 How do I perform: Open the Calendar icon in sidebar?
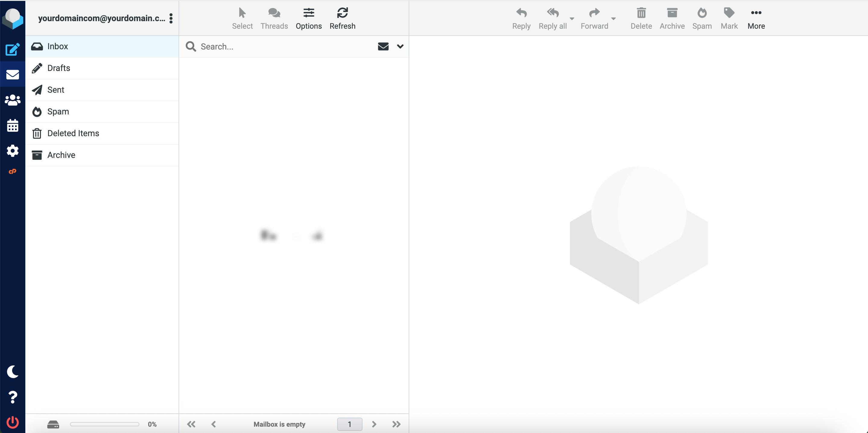coord(12,125)
